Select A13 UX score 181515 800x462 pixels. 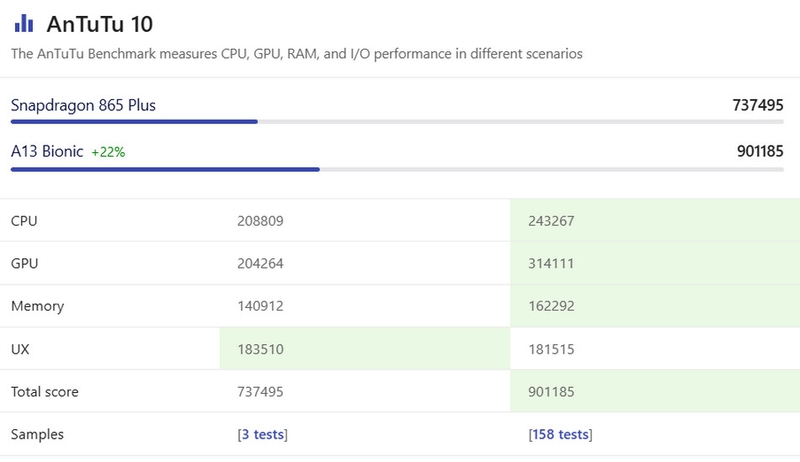coord(551,349)
